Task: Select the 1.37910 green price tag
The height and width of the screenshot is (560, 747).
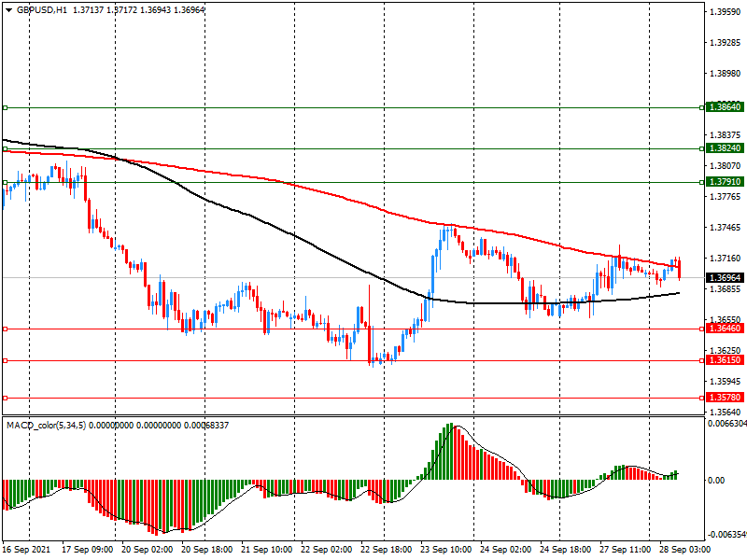Action: (725, 181)
